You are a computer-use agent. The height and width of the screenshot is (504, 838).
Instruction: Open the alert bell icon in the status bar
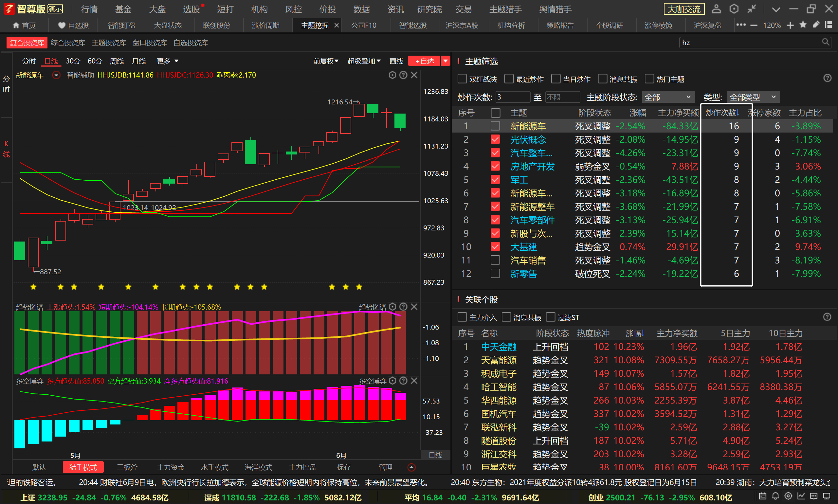click(x=775, y=496)
